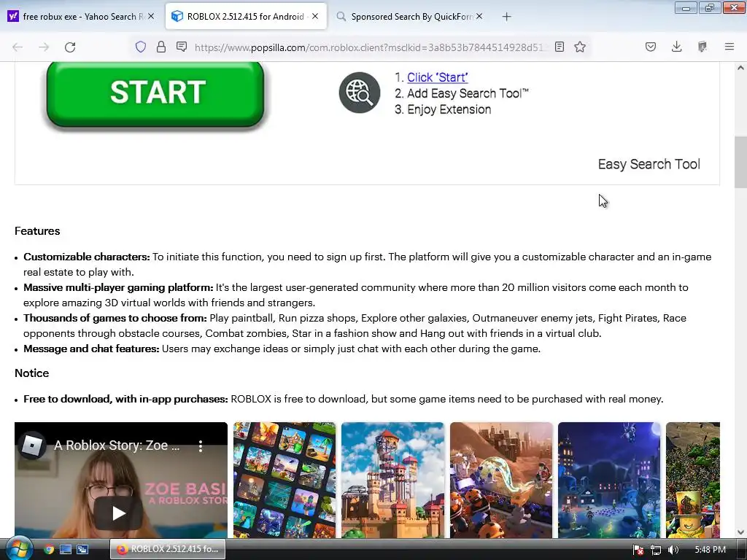Click the Features heading
The image size is (747, 560).
37,231
